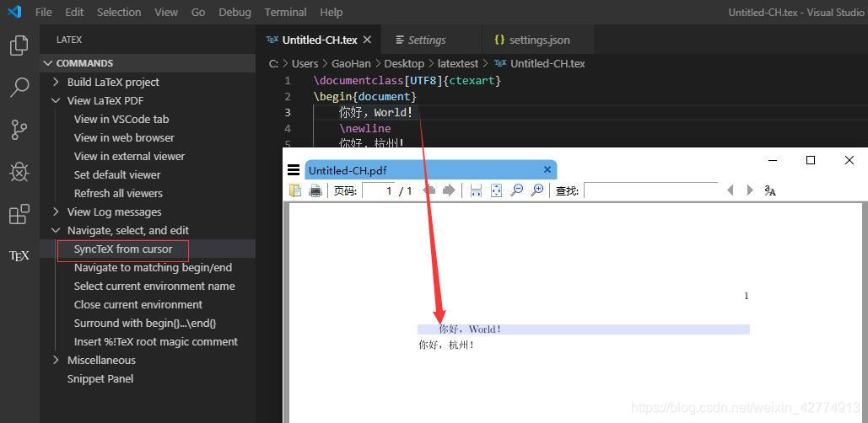
Task: Switch to the Settings tab
Action: [432, 40]
